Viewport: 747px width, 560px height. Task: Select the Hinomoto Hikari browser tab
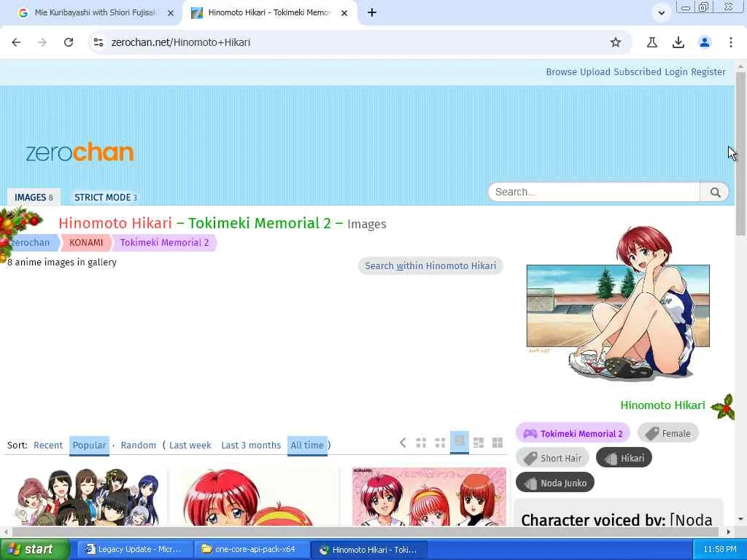[x=268, y=13]
